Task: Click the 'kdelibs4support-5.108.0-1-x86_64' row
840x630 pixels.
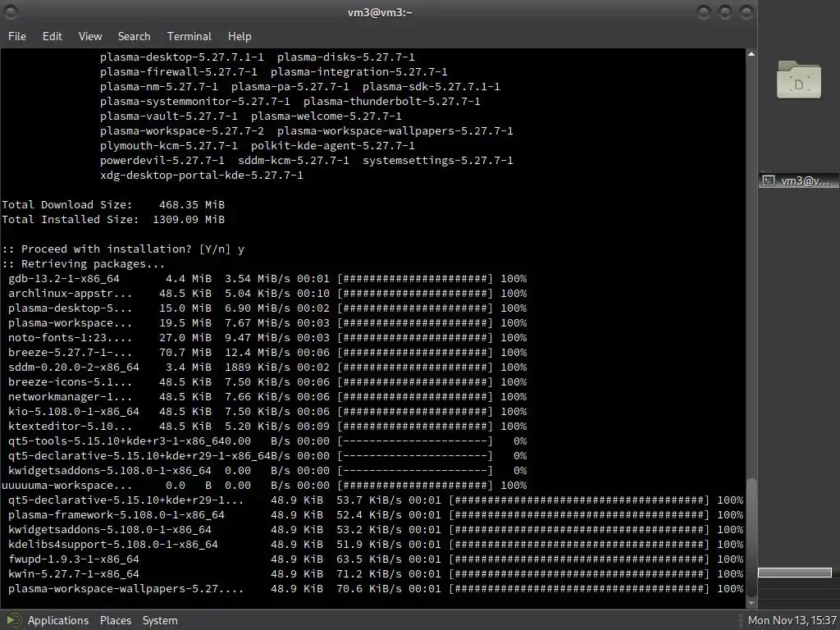Action: point(376,545)
